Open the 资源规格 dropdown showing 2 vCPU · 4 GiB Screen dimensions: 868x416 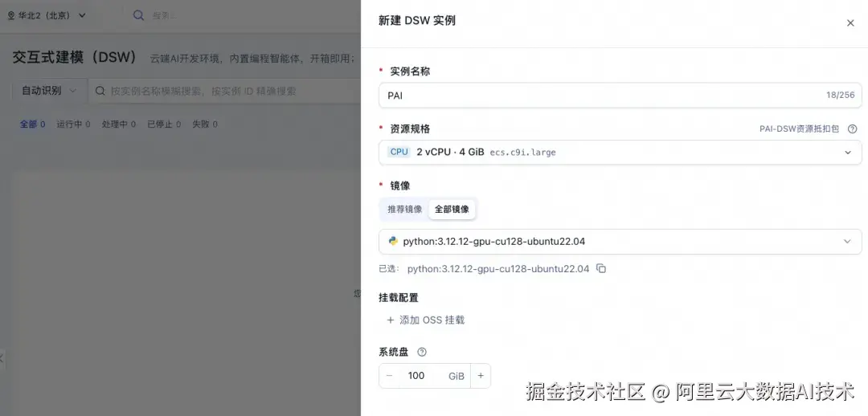tap(620, 152)
